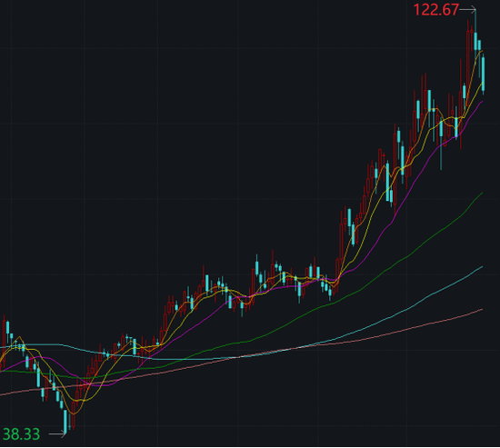The image size is (500, 448).
Task: Click the arrow beside the 122.67 label
Action: (x=467, y=10)
